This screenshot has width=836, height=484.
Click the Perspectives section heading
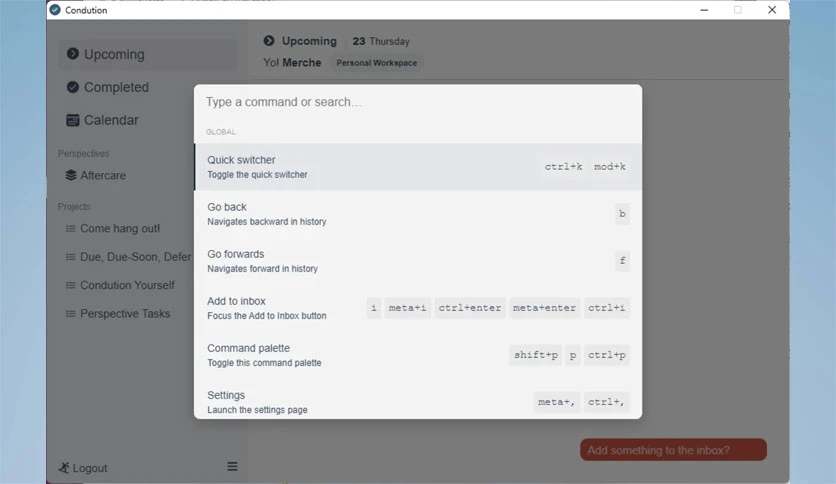pyautogui.click(x=84, y=154)
